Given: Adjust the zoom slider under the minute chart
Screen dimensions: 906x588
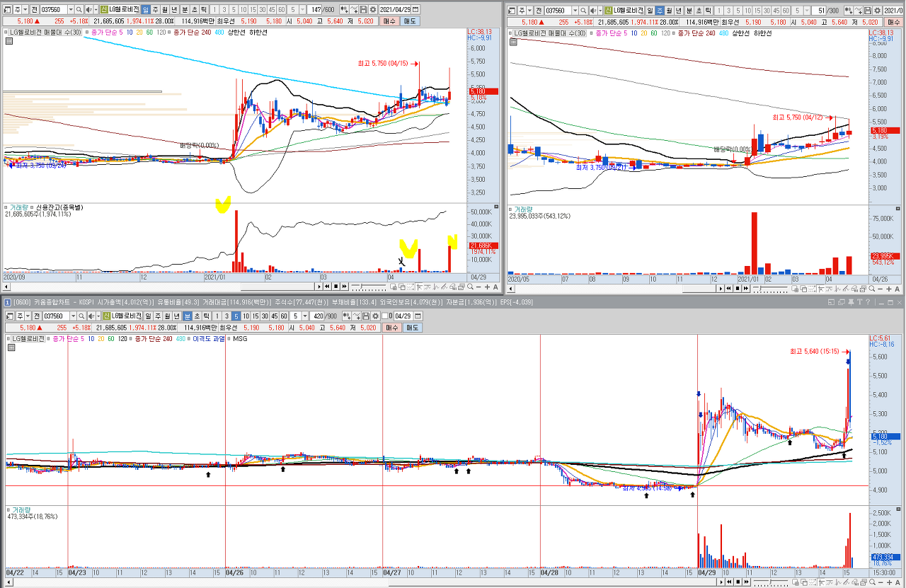Looking at the screenshot, I should click(771, 582).
